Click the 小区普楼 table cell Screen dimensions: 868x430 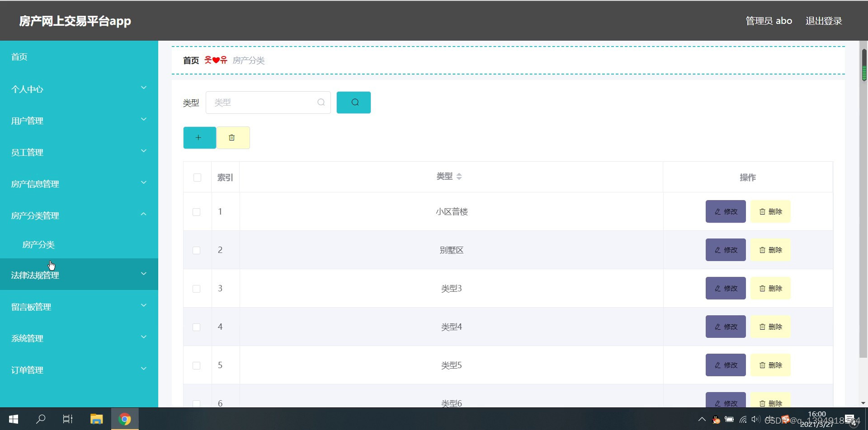pyautogui.click(x=452, y=211)
